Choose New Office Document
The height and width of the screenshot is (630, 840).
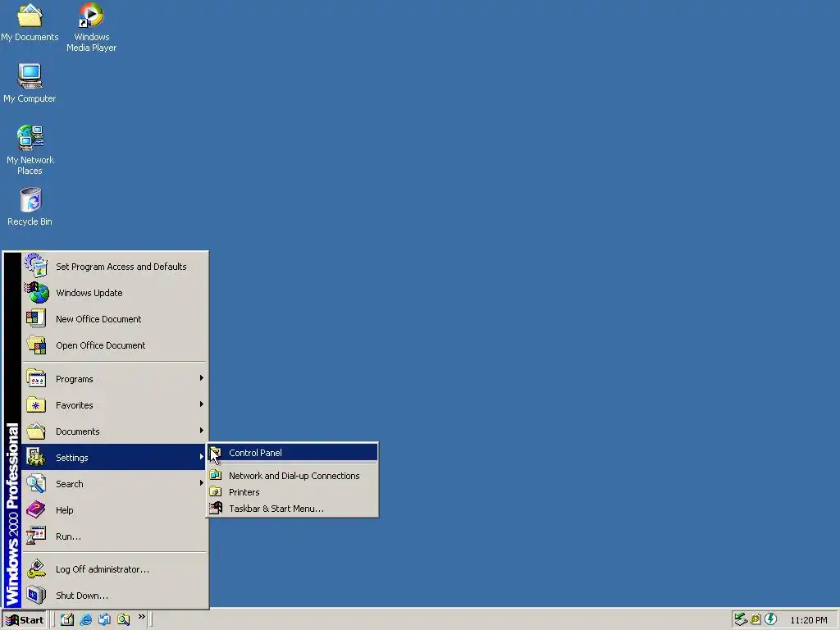click(x=114, y=319)
